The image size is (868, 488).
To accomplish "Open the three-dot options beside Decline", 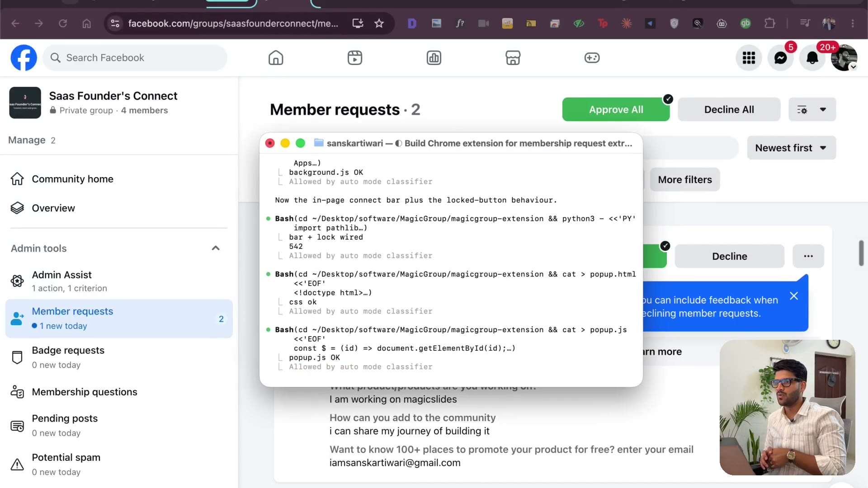I will pos(808,256).
